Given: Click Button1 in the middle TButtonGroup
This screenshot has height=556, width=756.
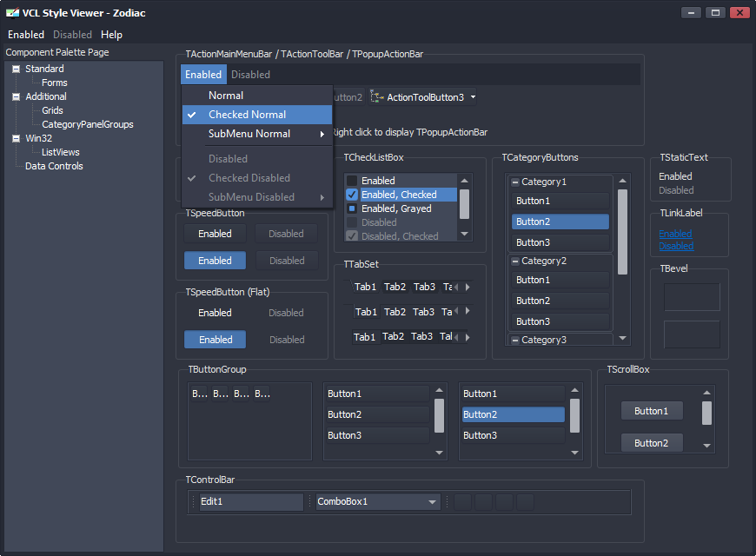Looking at the screenshot, I should point(378,394).
